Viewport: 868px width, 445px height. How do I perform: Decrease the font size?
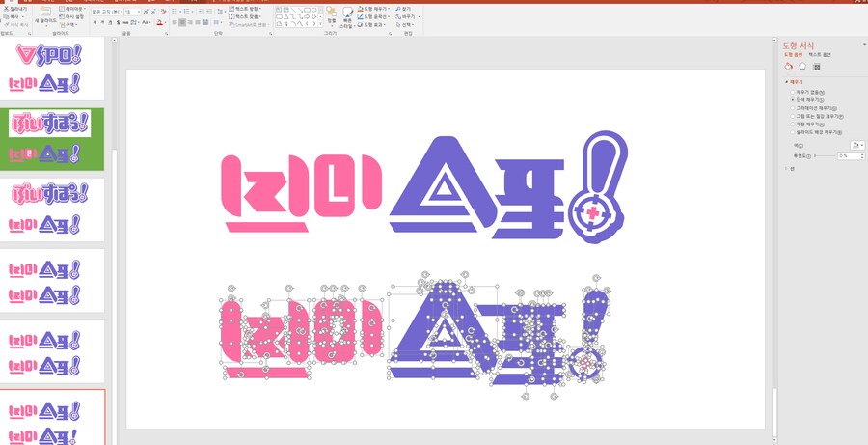[153, 12]
